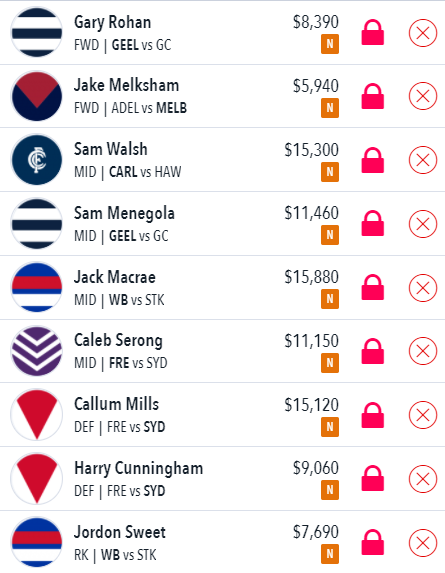The height and width of the screenshot is (573, 445).
Task: Click the Geelong guernsey beside Sam Menegola
Action: coord(37,224)
